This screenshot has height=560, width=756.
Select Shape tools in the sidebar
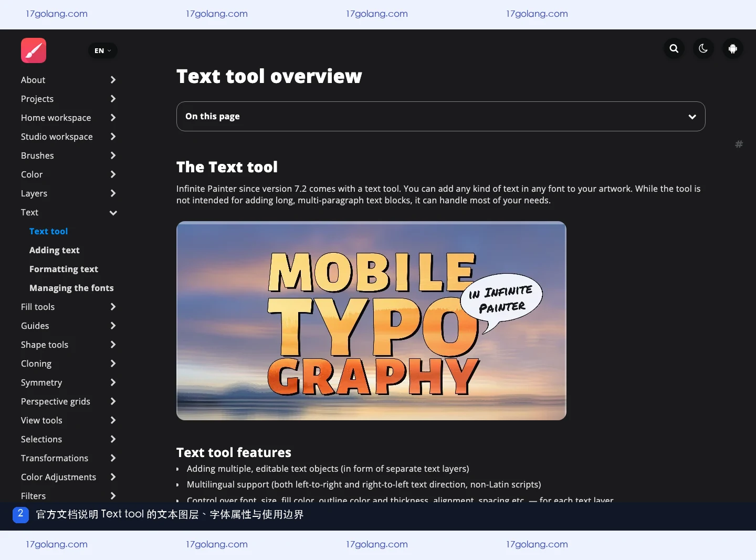pos(45,345)
